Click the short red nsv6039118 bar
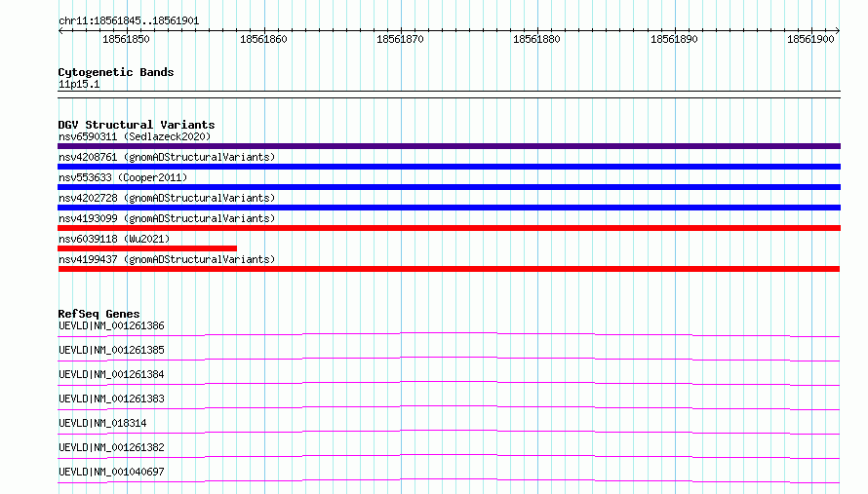Image resolution: width=868 pixels, height=494 pixels. click(147, 248)
